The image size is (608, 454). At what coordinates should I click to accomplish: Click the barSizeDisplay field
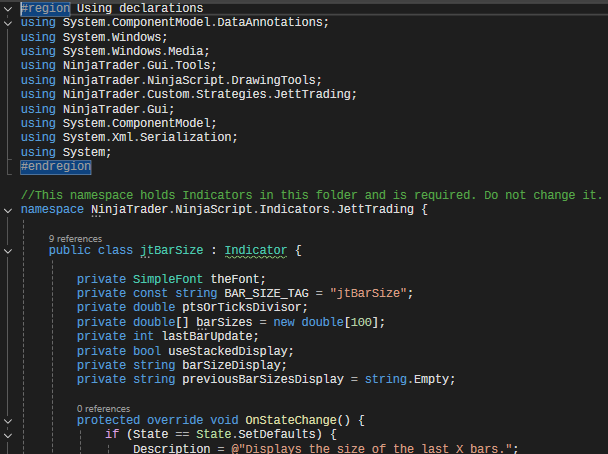coord(231,365)
